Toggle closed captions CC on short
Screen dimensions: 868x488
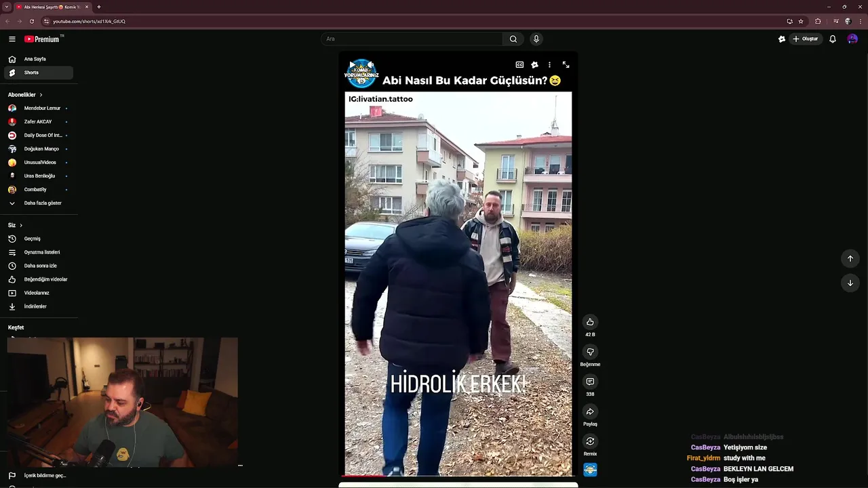click(x=519, y=65)
